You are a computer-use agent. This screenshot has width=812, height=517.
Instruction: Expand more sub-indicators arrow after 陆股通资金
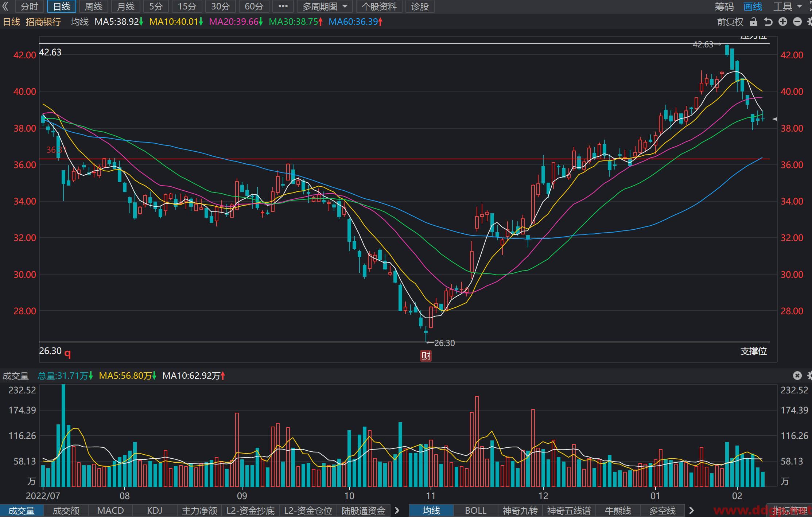click(397, 510)
